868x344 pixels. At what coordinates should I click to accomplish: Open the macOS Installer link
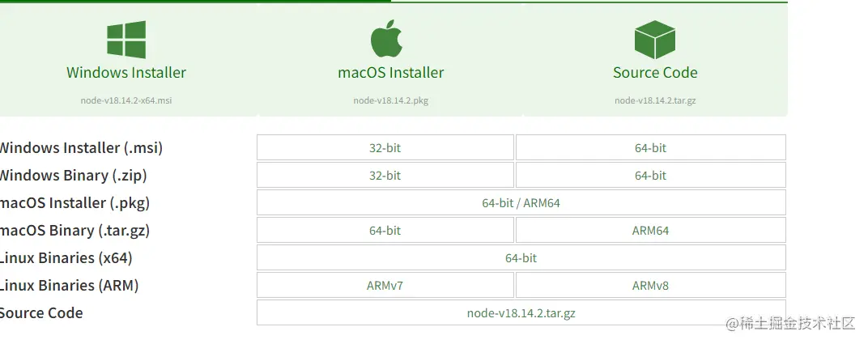point(391,73)
